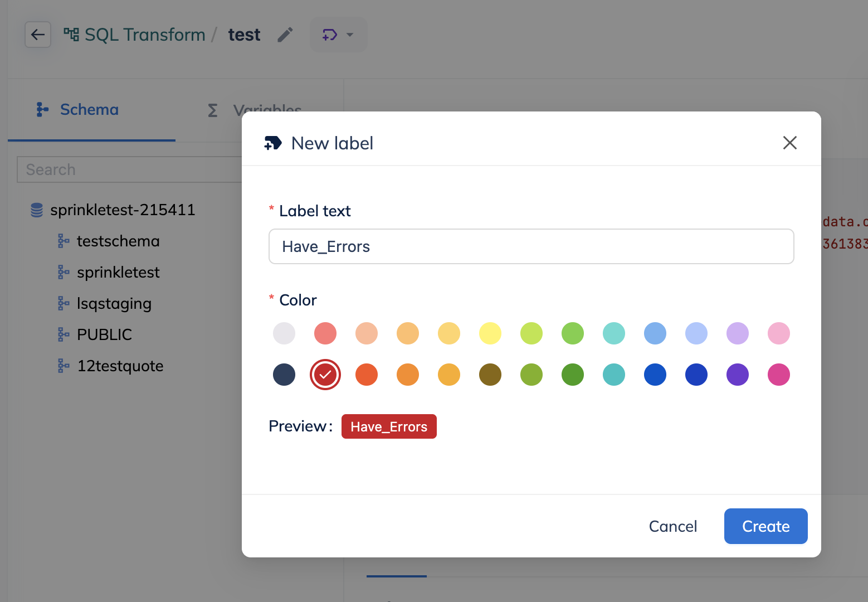Click the pencil icon to rename test
This screenshot has width=868, height=602.
[x=285, y=35]
